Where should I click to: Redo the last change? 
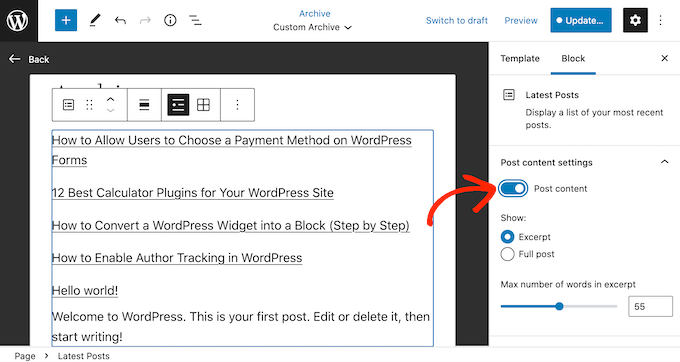(145, 20)
